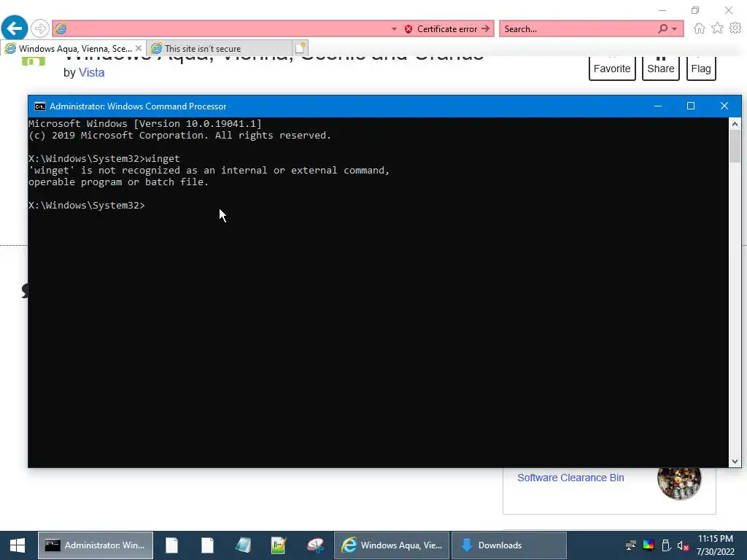Click the Favorite button on the page
The width and height of the screenshot is (747, 560).
pyautogui.click(x=612, y=69)
